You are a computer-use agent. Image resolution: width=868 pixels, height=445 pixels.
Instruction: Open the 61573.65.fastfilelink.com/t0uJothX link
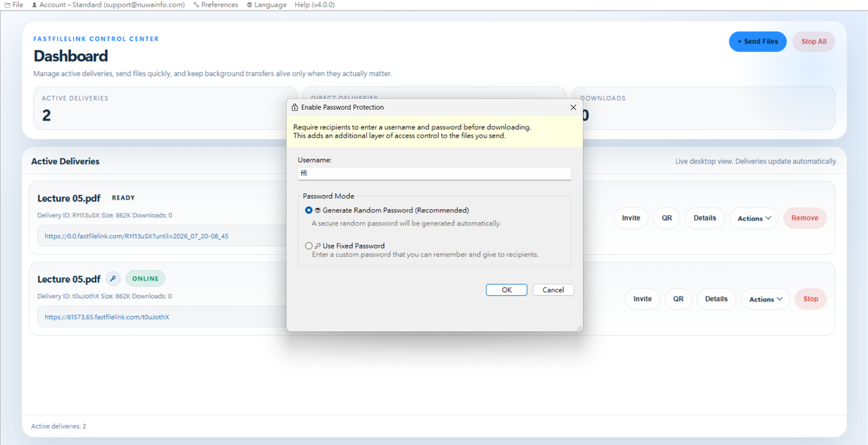tap(107, 317)
